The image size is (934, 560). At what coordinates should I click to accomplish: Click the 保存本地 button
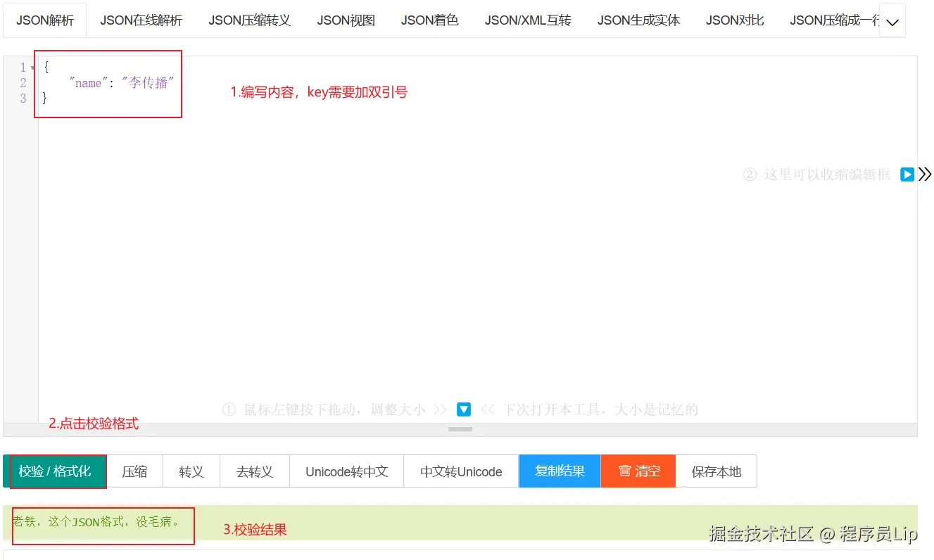[717, 471]
